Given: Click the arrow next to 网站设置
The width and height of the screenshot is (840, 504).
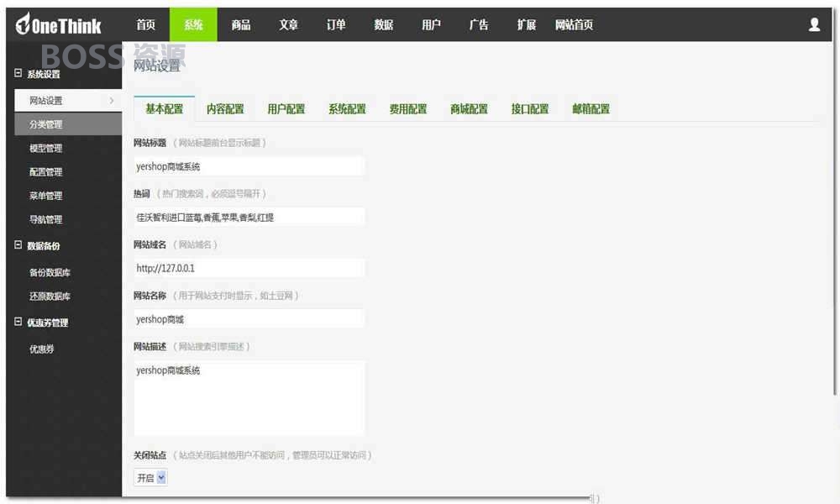Looking at the screenshot, I should tap(112, 101).
